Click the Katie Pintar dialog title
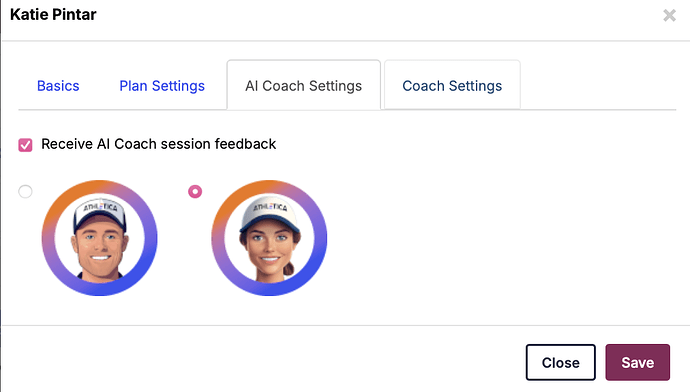This screenshot has height=392, width=690. click(x=53, y=15)
